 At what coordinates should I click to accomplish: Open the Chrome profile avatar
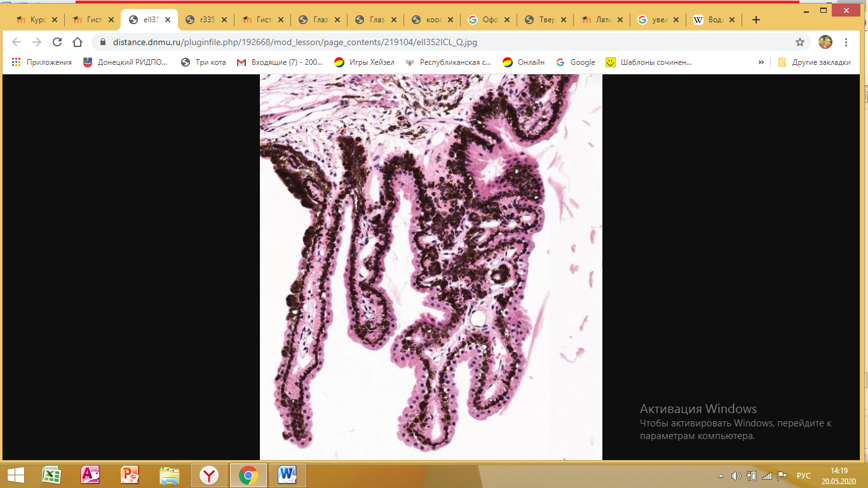click(x=825, y=42)
